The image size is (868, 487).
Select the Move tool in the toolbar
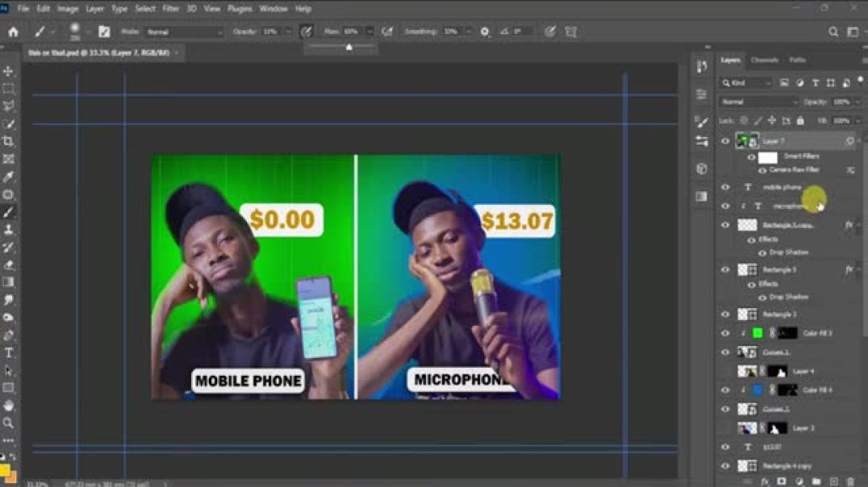point(10,72)
